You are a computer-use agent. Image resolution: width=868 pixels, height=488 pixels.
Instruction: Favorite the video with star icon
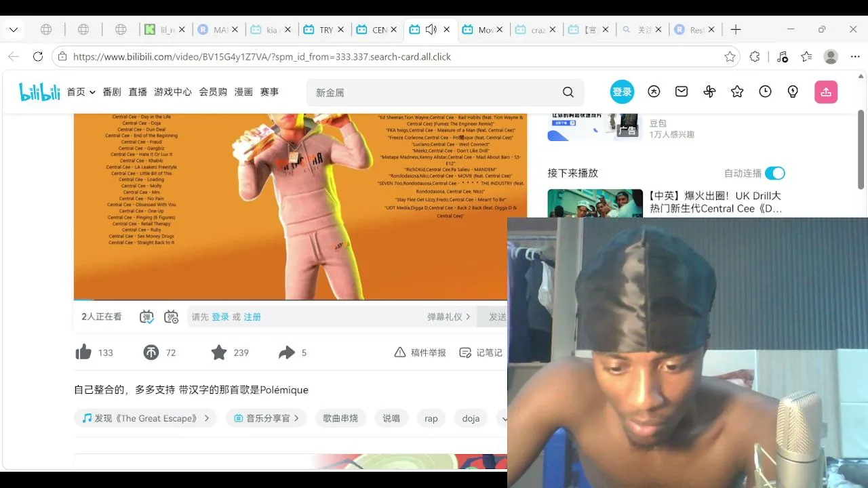tap(218, 352)
